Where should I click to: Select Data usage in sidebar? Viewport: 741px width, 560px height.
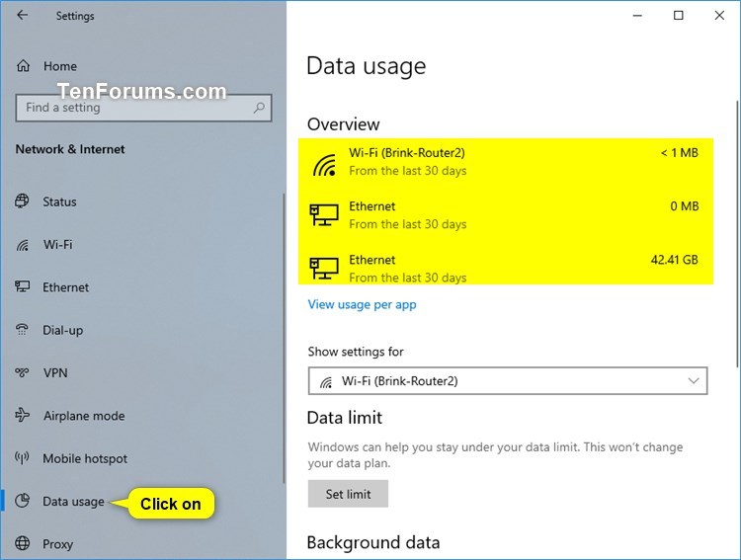(x=73, y=501)
